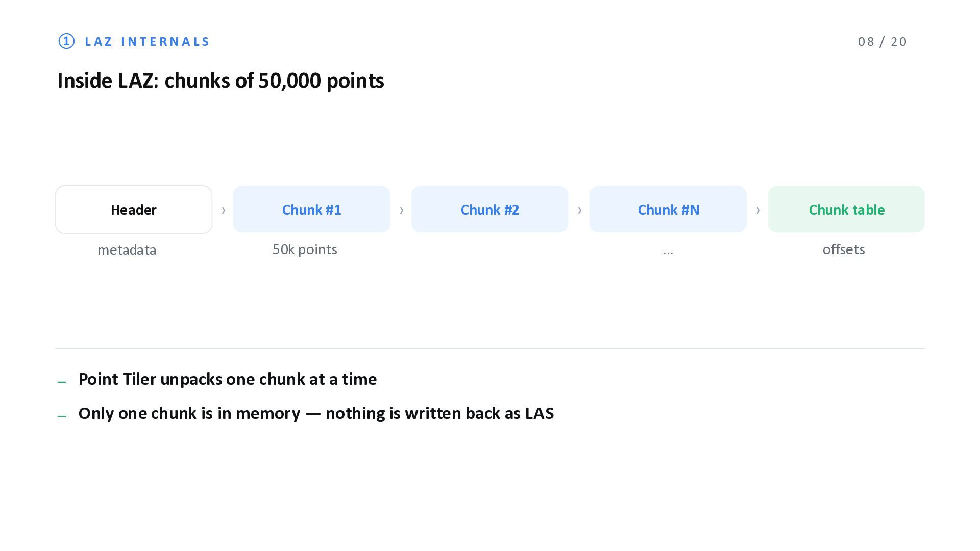The height and width of the screenshot is (551, 980).
Task: Click the ellipsis caption under Chunk #N
Action: pyautogui.click(x=668, y=251)
